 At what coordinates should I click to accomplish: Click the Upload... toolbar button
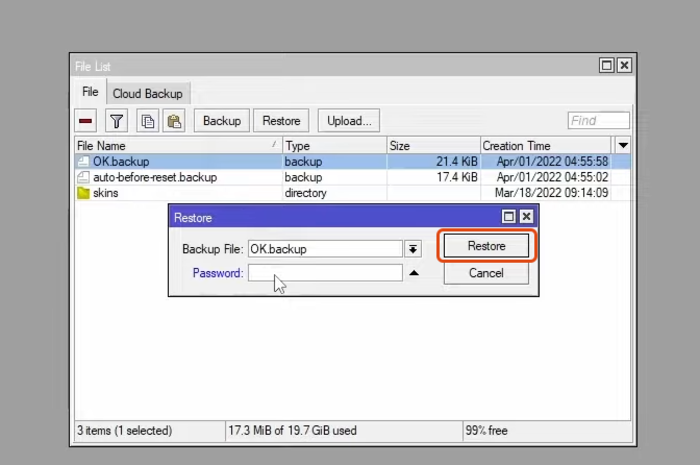click(x=349, y=121)
